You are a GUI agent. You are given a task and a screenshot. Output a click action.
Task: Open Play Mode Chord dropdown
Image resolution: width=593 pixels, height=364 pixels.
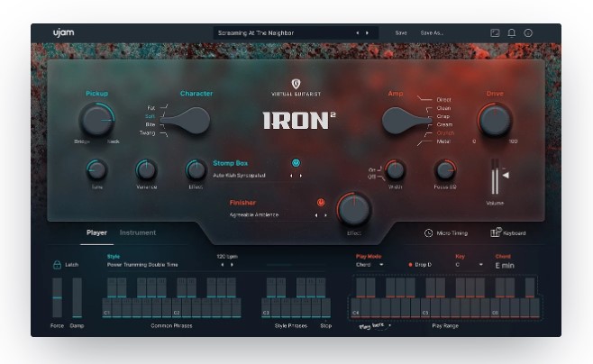tap(369, 265)
